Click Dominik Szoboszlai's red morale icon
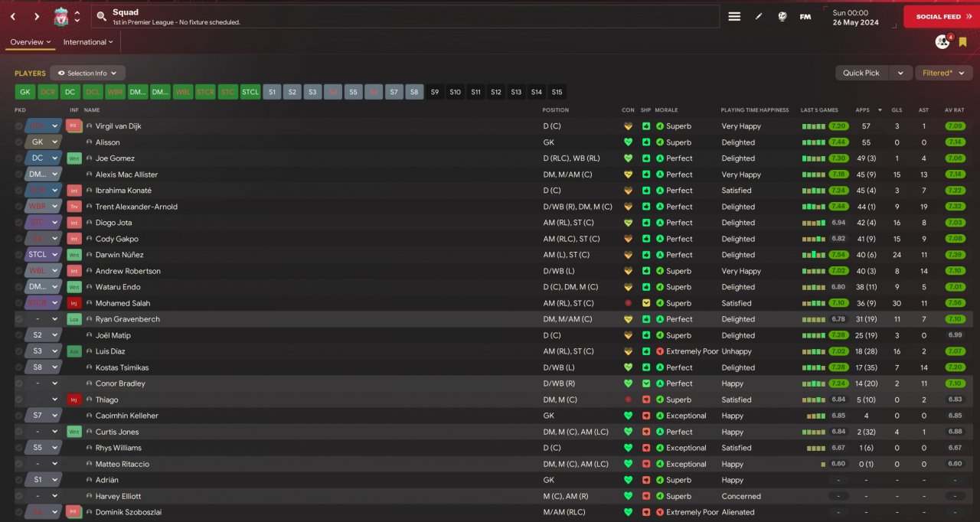Image resolution: width=980 pixels, height=522 pixels. pyautogui.click(x=660, y=512)
